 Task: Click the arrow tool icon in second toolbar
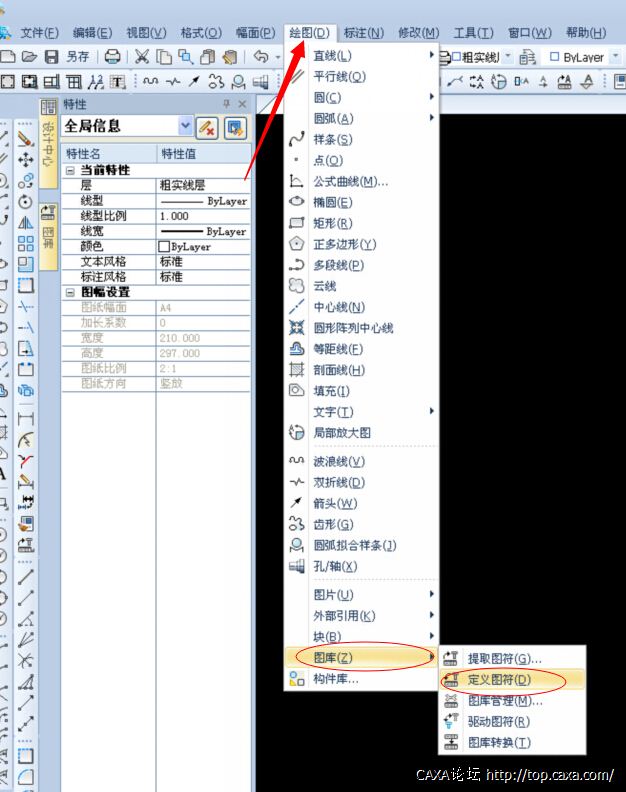(x=195, y=81)
